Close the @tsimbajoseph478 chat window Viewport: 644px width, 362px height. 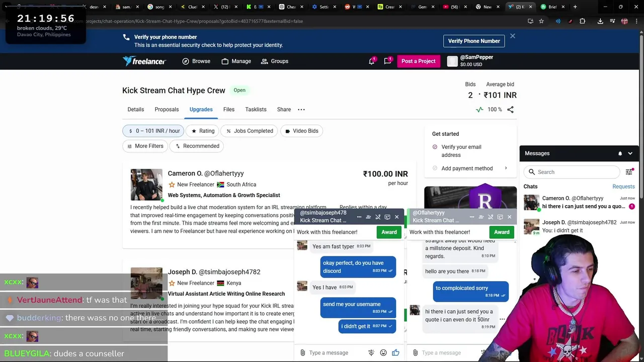click(396, 217)
